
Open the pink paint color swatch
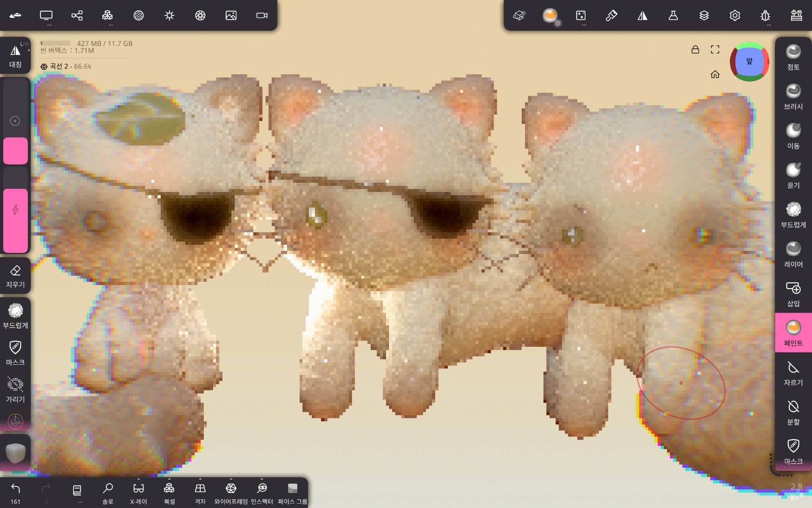click(x=15, y=151)
